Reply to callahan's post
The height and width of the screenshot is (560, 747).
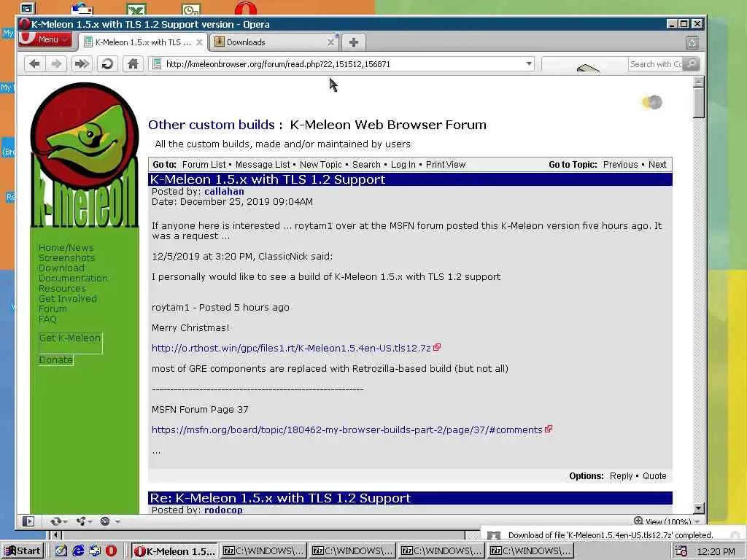(622, 475)
